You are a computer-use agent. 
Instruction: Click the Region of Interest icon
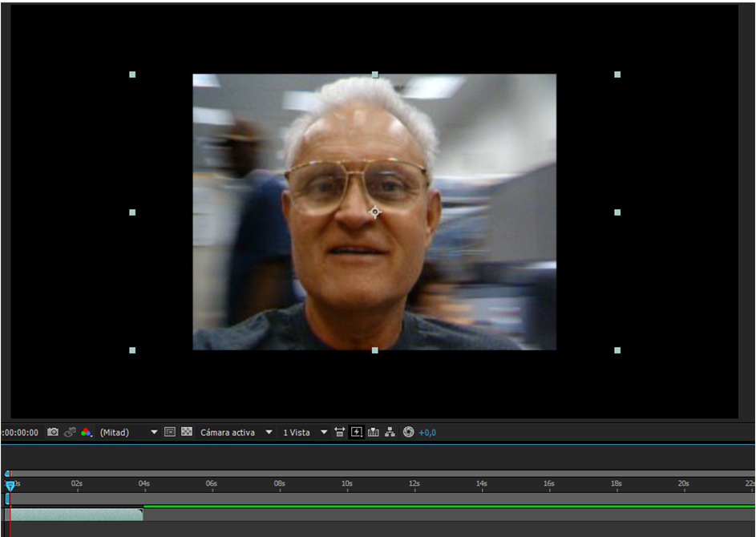(x=170, y=432)
